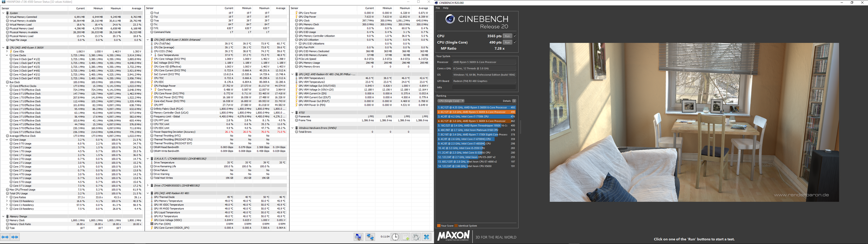Click the Identical System brown legend swatch
The width and height of the screenshot is (868, 244).
point(456,226)
